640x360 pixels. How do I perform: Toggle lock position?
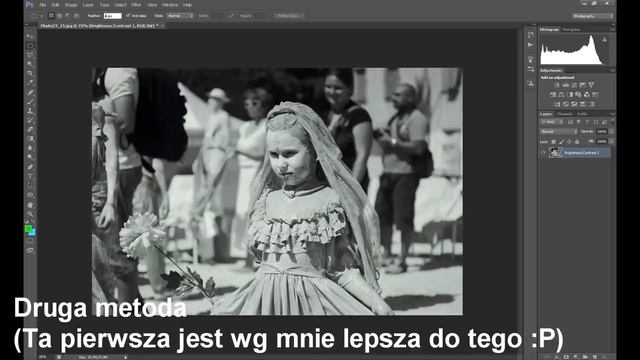[569, 142]
